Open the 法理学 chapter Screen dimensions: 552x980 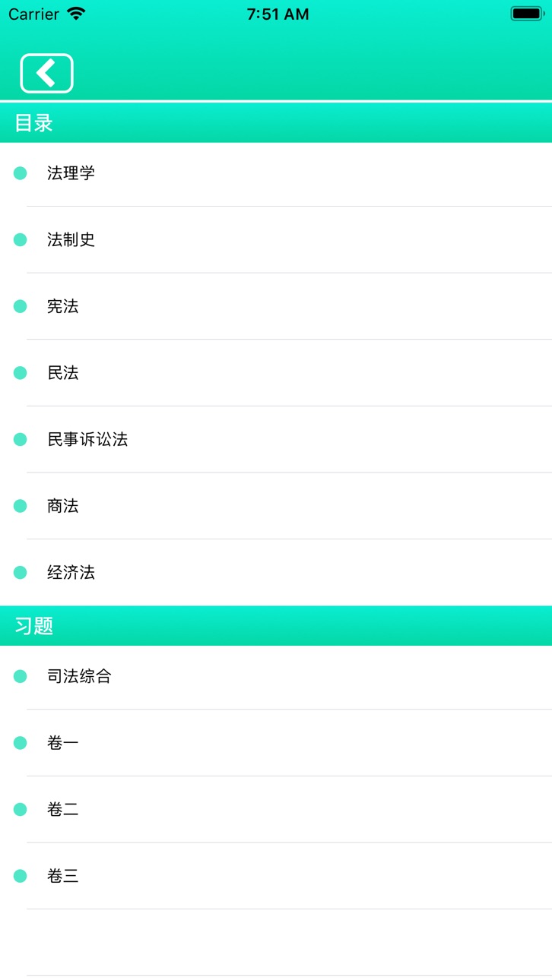276,173
